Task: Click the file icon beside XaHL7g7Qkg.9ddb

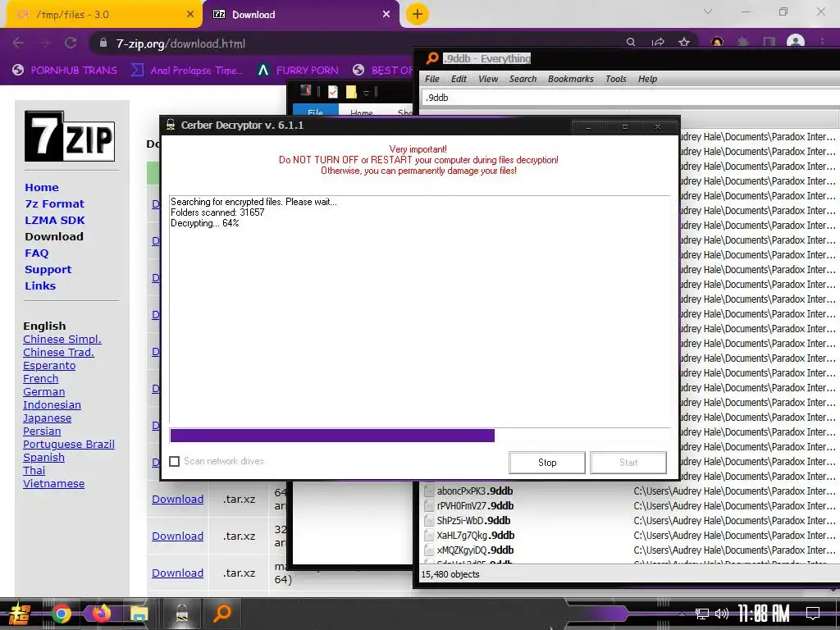Action: (x=429, y=535)
